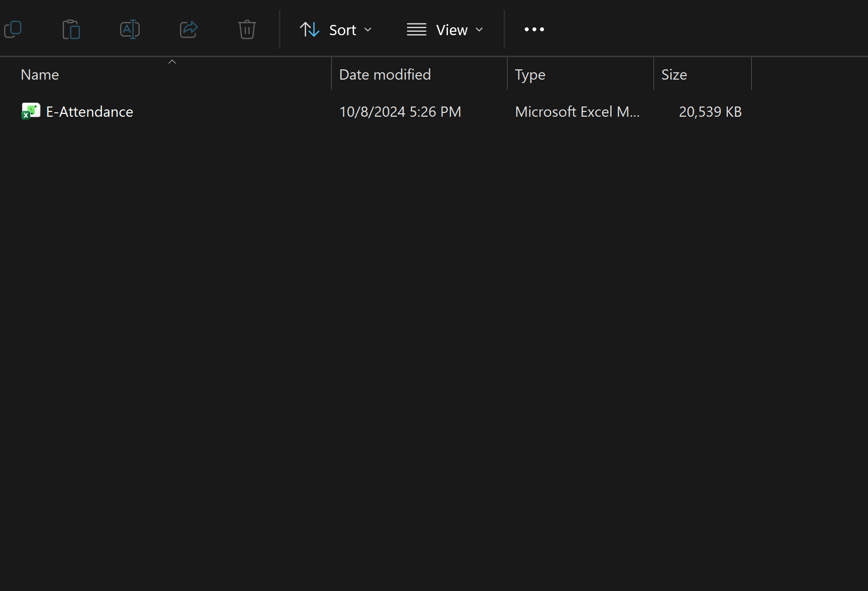
Task: Click the E-Attendance Excel file icon
Action: (x=31, y=111)
